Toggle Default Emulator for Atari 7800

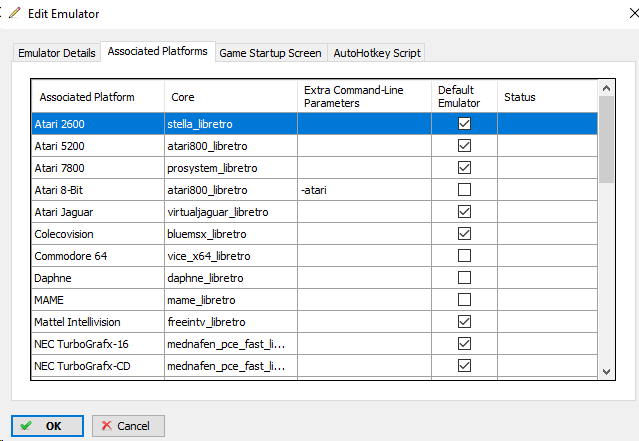click(464, 168)
